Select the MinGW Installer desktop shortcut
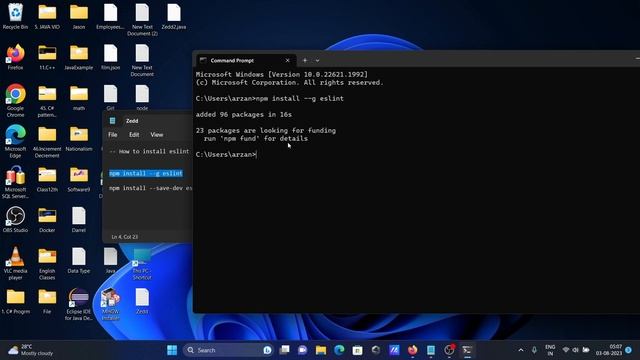 (110, 304)
